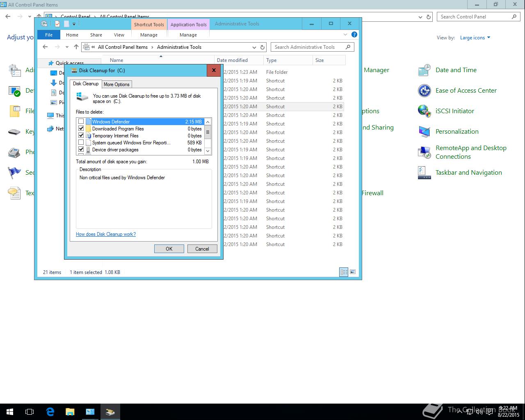Image resolution: width=525 pixels, height=420 pixels.
Task: Open Explorer address bar history dropdown
Action: coord(254,47)
